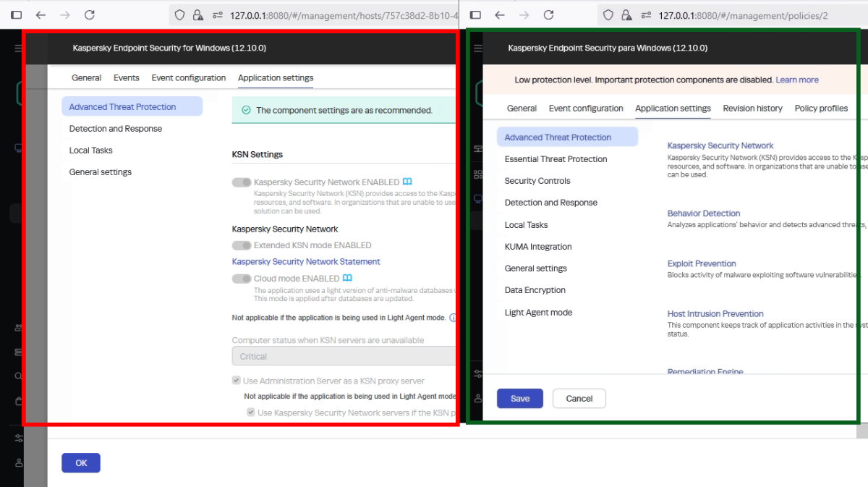Image resolution: width=868 pixels, height=487 pixels.
Task: Toggle Kaspersky Security Network ENABLED switch
Action: [242, 182]
